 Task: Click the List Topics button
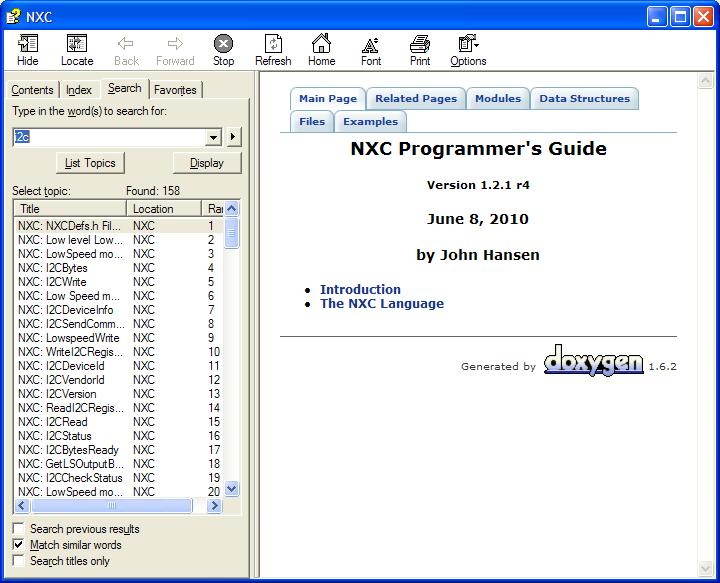coord(90,163)
